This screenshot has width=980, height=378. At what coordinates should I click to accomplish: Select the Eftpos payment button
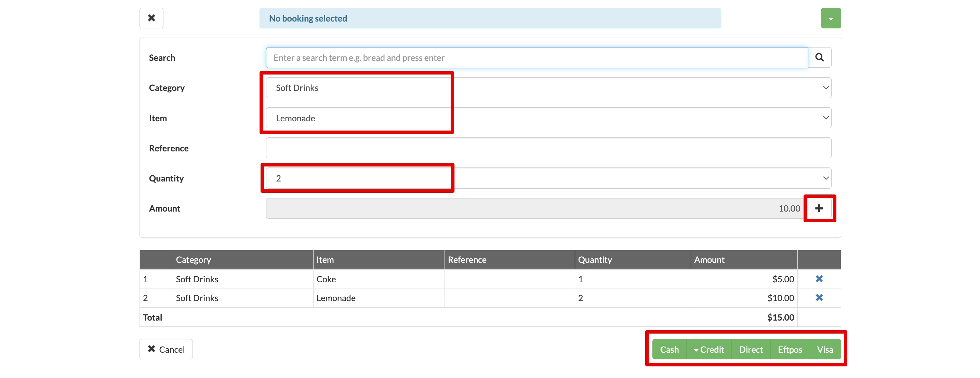(x=790, y=350)
